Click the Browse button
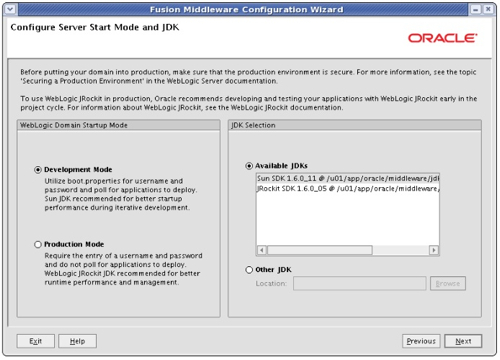This screenshot has width=500, height=360. pyautogui.click(x=448, y=284)
